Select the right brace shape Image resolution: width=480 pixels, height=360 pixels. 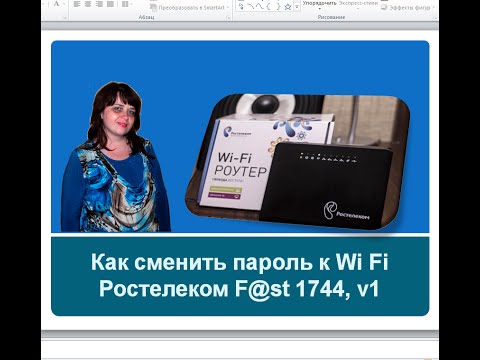(278, 6)
